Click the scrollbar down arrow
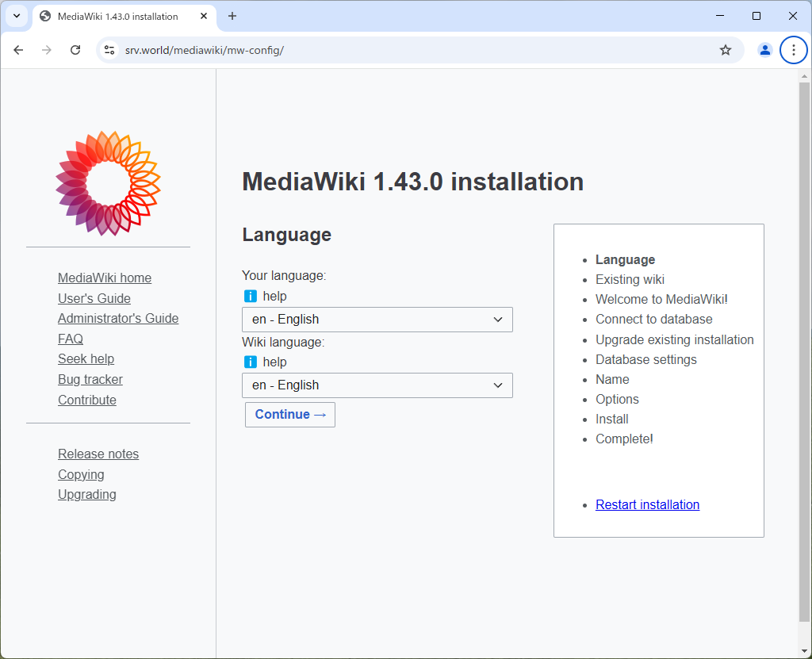The width and height of the screenshot is (812, 659). click(x=804, y=651)
